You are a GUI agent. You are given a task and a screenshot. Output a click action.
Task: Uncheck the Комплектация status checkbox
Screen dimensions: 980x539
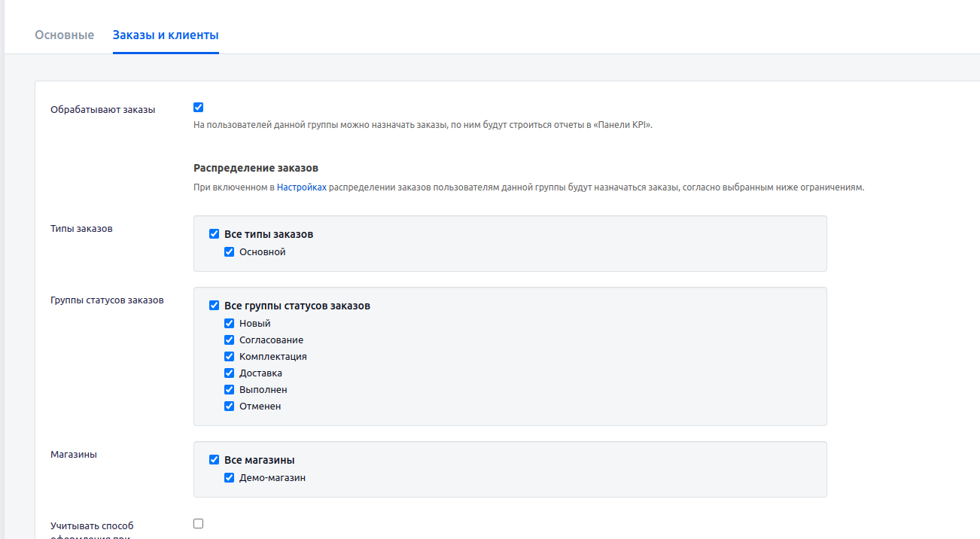[230, 357]
